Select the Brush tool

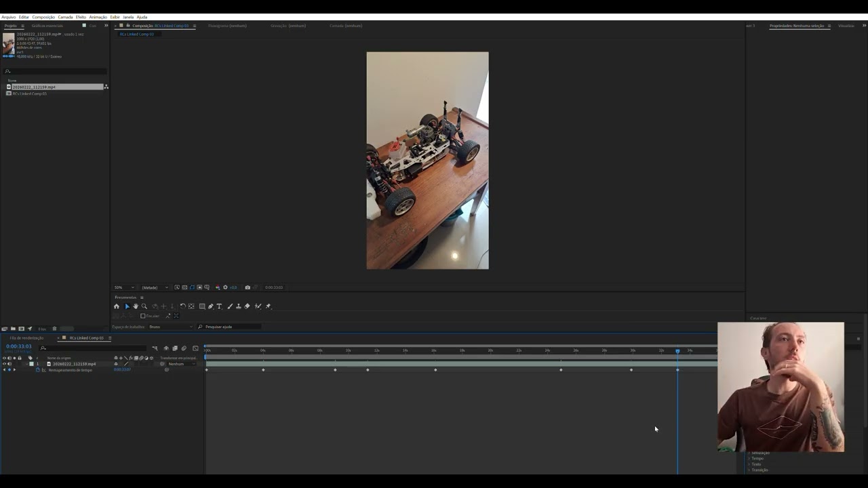230,306
